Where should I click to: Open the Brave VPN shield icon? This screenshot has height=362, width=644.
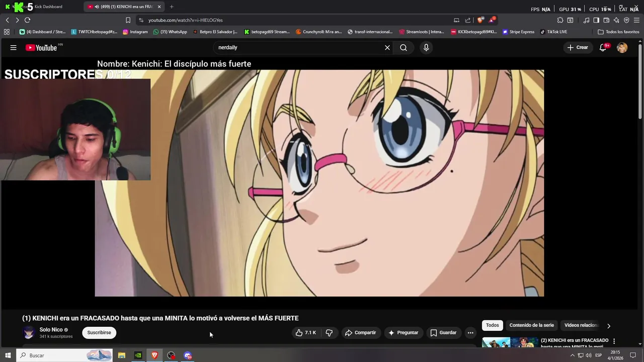tap(626, 20)
